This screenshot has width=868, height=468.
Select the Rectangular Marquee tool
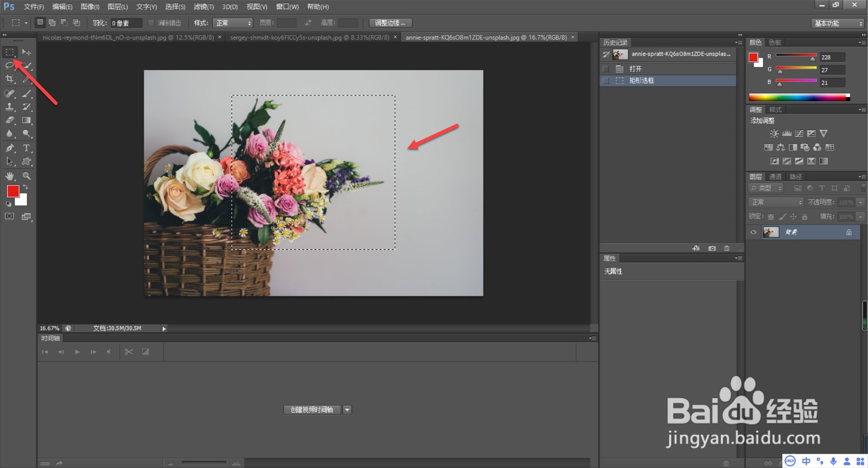10,52
